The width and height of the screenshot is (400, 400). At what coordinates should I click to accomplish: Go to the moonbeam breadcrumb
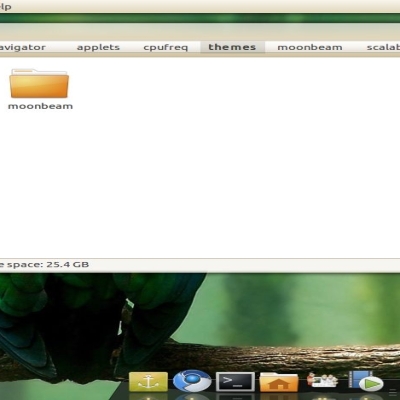tap(310, 47)
